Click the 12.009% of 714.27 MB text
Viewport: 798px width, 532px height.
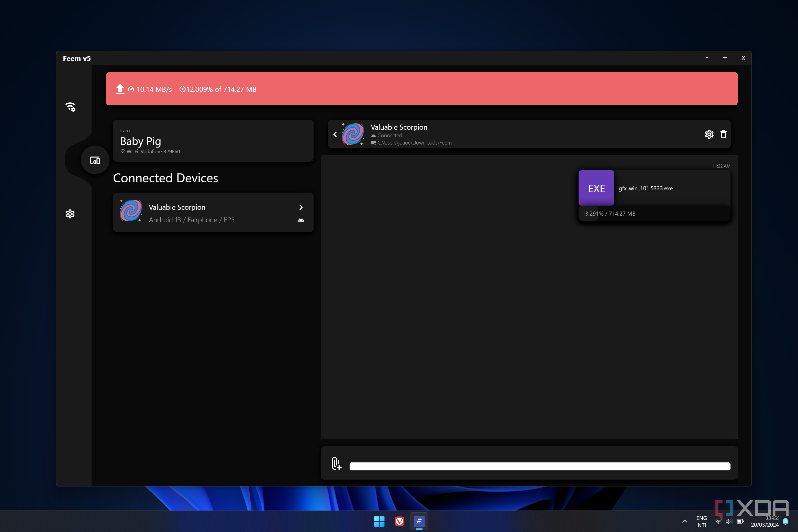coord(221,89)
